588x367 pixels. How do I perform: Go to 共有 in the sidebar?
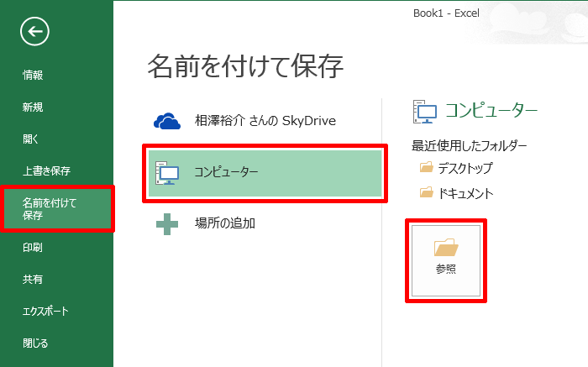pyautogui.click(x=33, y=280)
